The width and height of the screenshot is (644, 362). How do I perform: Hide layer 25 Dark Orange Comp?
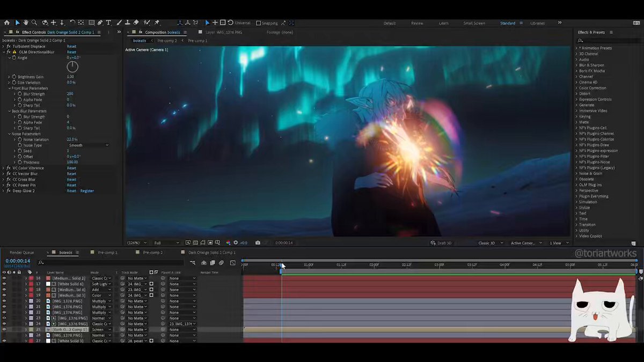tap(4, 329)
